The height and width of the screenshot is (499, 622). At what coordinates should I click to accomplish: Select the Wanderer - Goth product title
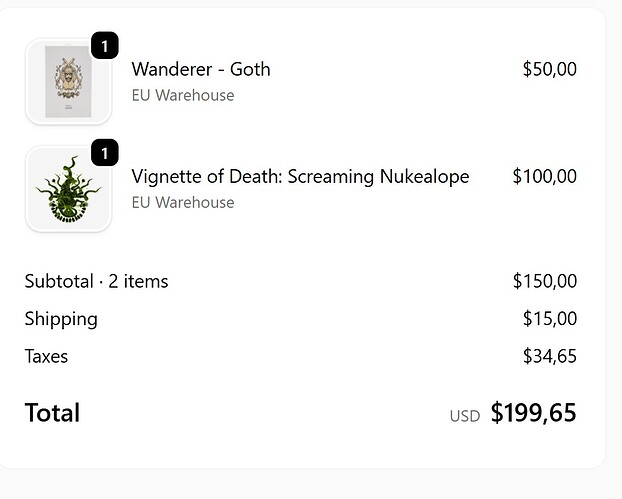(x=201, y=69)
